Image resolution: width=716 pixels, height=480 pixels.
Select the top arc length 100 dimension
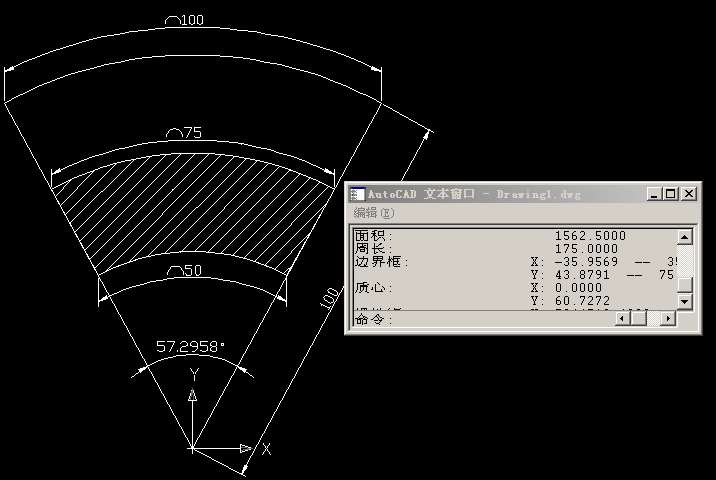pos(184,20)
